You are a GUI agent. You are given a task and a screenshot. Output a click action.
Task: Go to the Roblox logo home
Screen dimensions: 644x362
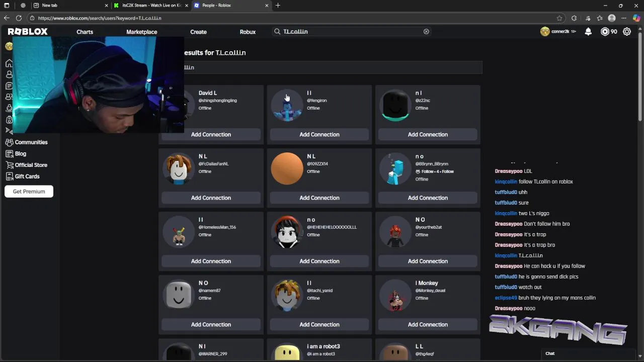click(x=28, y=32)
